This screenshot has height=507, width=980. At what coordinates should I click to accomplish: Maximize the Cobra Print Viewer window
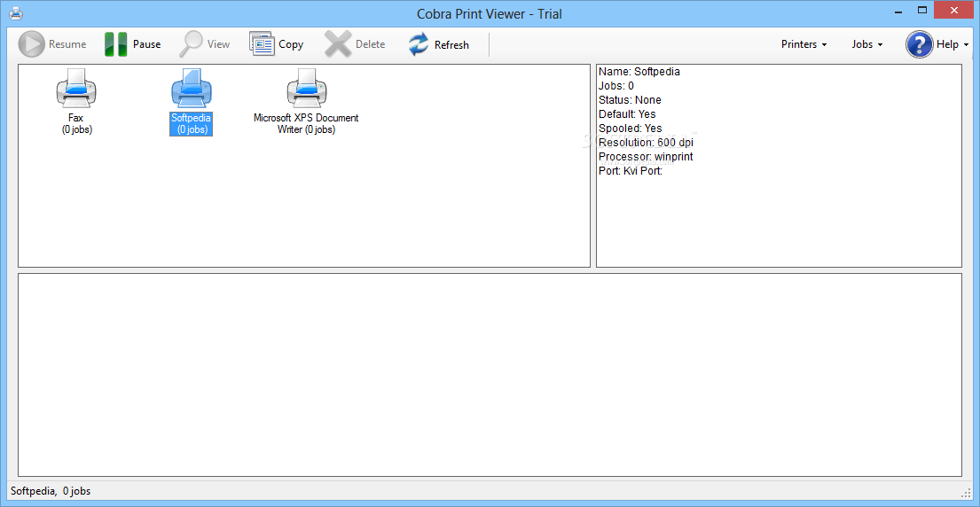click(x=921, y=11)
